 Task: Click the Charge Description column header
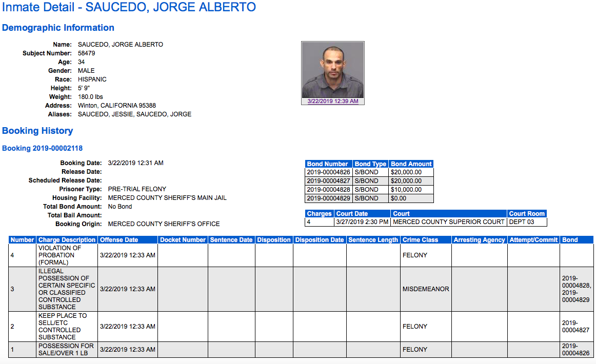pos(67,240)
